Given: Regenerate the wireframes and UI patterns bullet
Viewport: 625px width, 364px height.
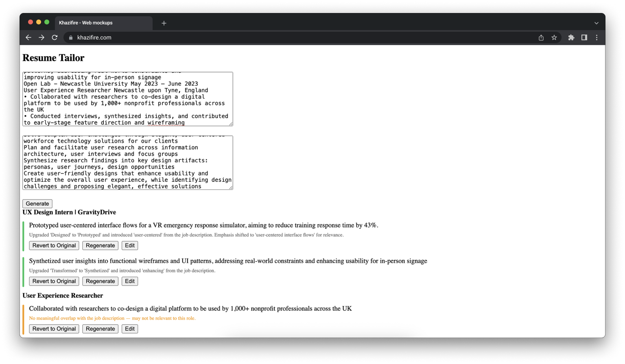Looking at the screenshot, I should tap(100, 281).
